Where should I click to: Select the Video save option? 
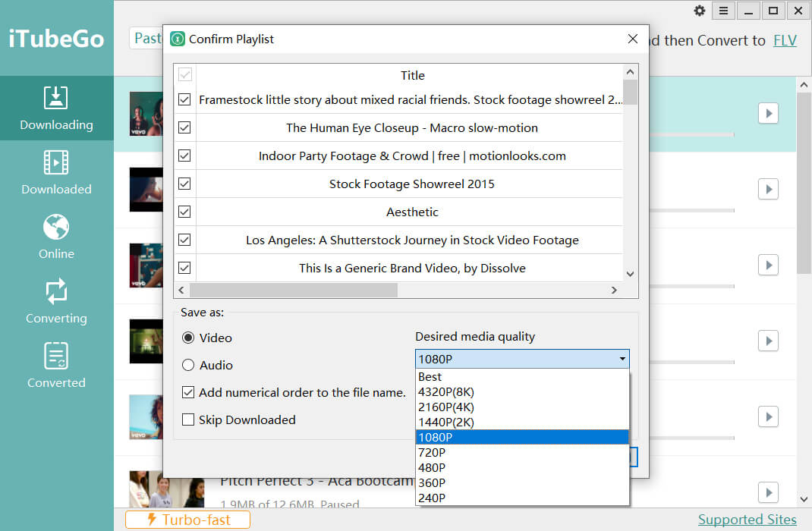(207, 338)
